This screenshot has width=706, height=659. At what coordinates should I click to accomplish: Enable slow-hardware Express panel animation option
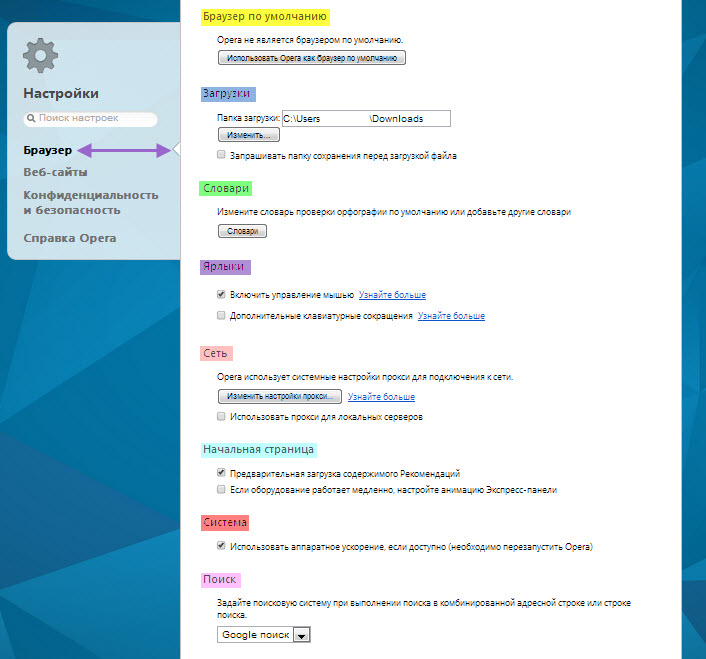click(x=221, y=489)
